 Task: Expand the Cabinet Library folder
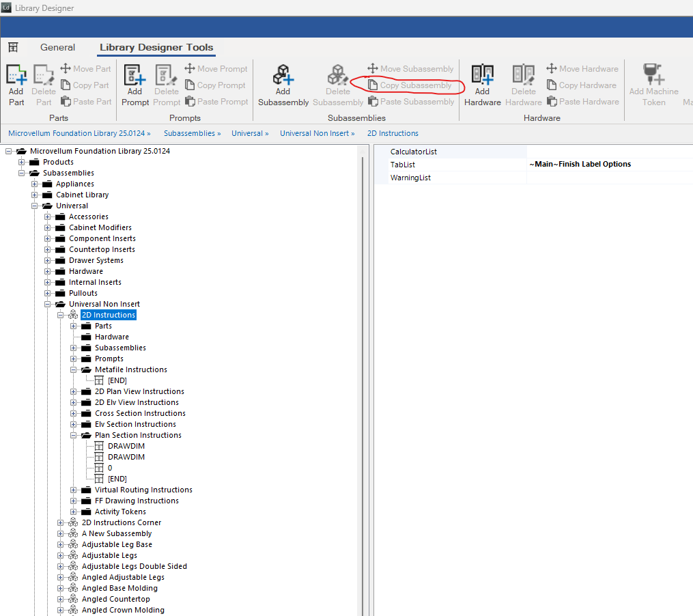click(x=34, y=195)
